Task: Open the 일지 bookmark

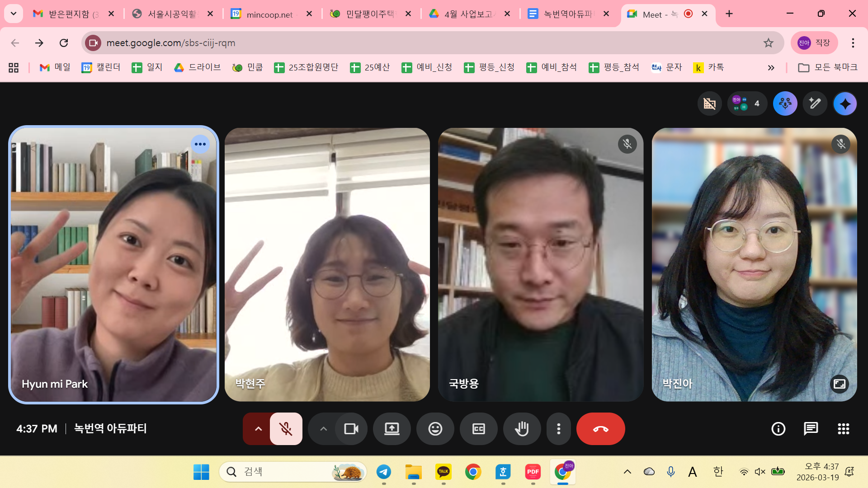Action: (147, 68)
